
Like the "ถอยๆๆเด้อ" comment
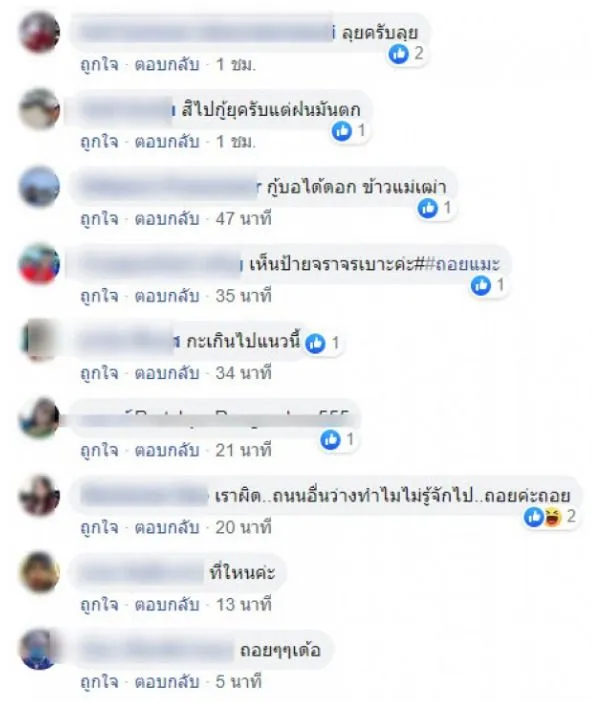click(99, 682)
